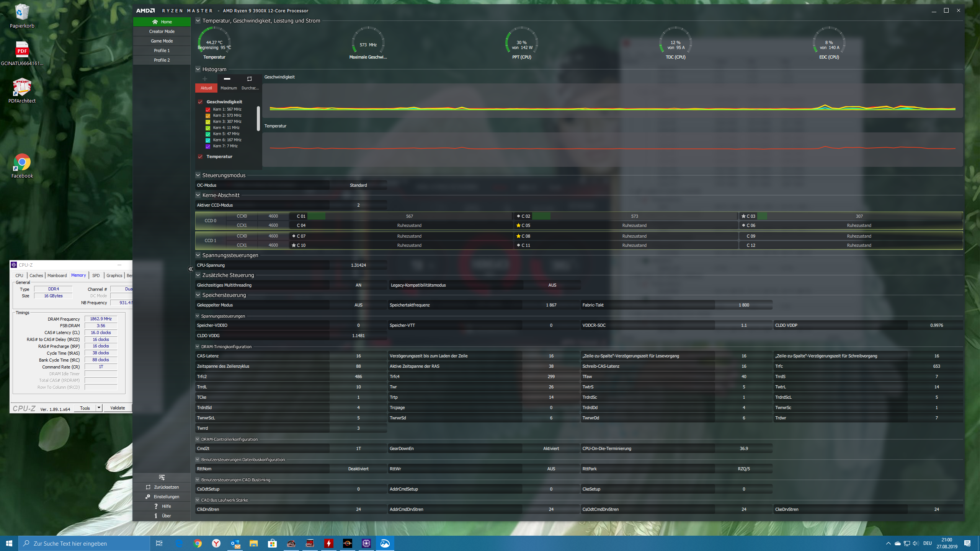Open Einstellungen settings gear in sidebar
The height and width of the screenshot is (551, 980).
click(148, 497)
